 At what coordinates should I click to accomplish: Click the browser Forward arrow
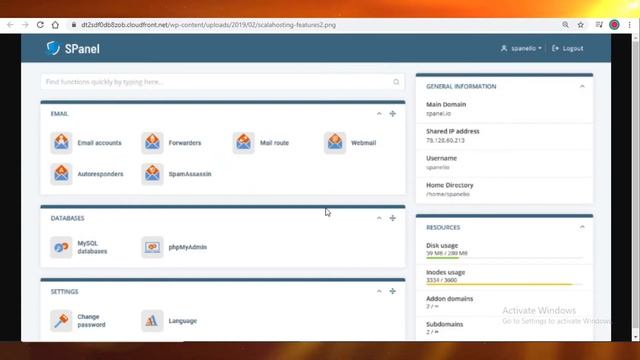(25, 25)
